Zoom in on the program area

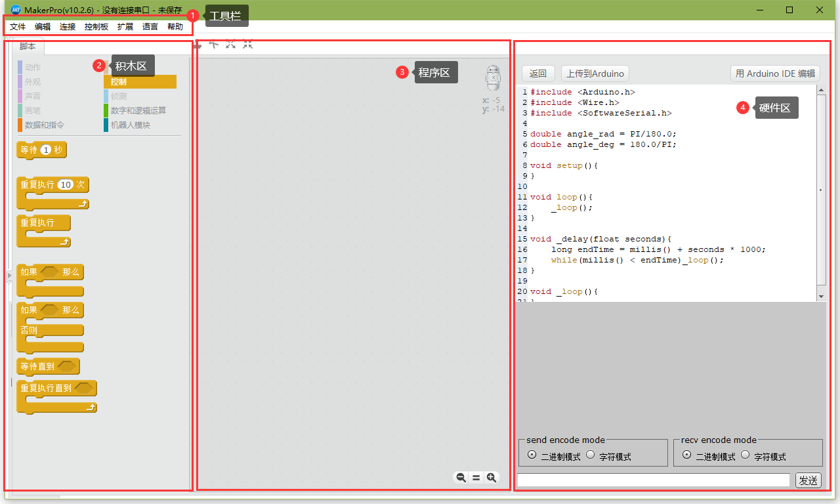[x=492, y=477]
